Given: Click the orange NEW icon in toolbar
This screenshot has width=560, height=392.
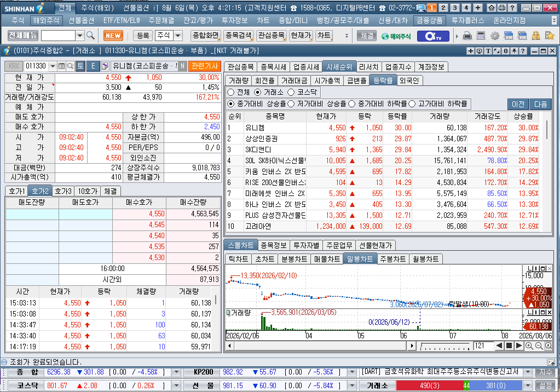Looking at the screenshot, I should click(113, 36).
